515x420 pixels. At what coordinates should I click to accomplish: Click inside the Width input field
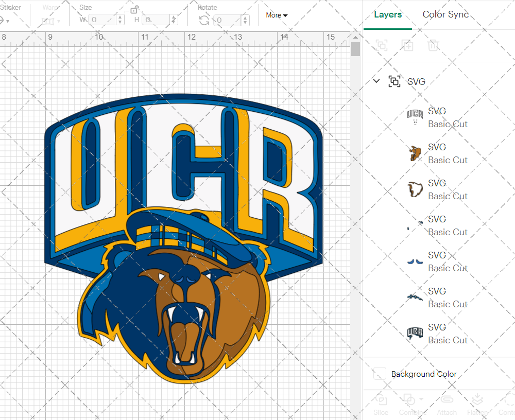coord(103,20)
